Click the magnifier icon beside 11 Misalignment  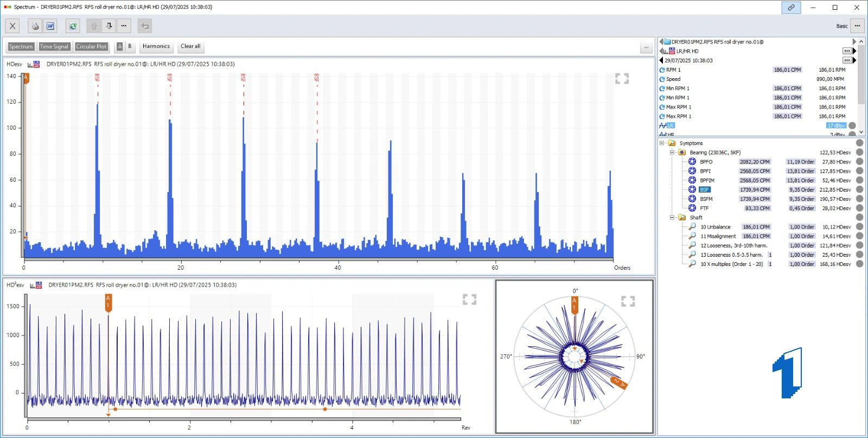pos(692,236)
